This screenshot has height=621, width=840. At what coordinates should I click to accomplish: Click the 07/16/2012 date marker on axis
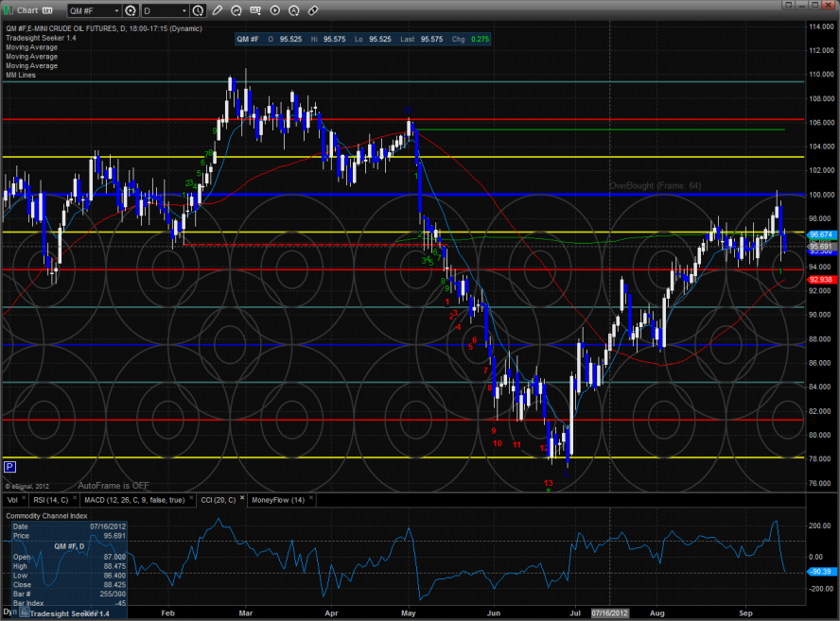pyautogui.click(x=608, y=612)
